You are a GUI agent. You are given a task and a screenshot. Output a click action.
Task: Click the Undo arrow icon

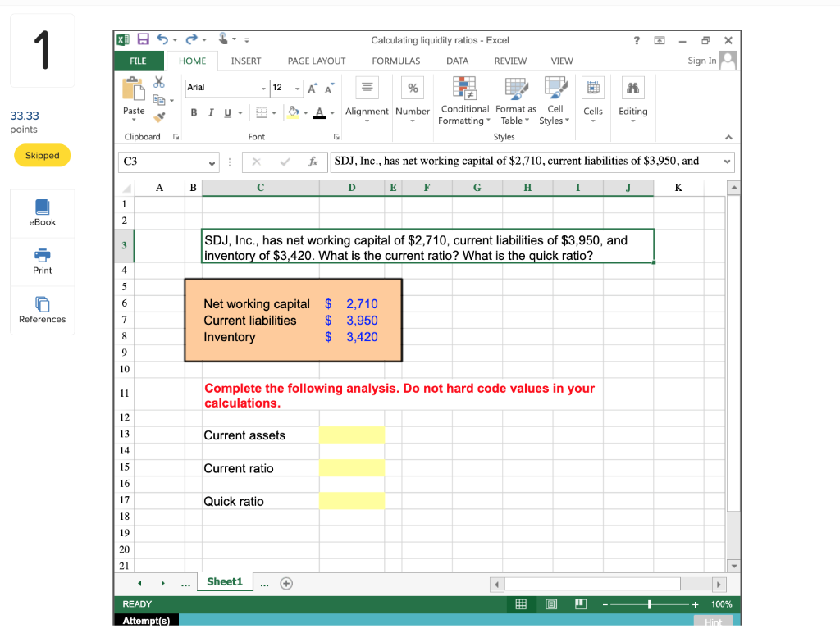tap(162, 39)
